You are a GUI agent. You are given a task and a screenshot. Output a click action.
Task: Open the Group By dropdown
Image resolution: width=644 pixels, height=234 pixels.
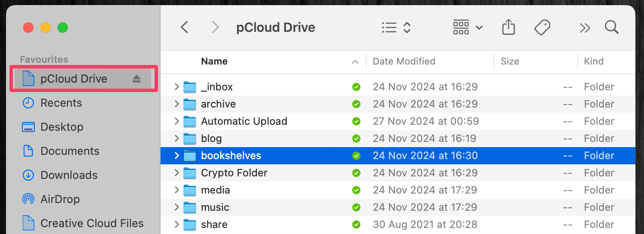468,28
